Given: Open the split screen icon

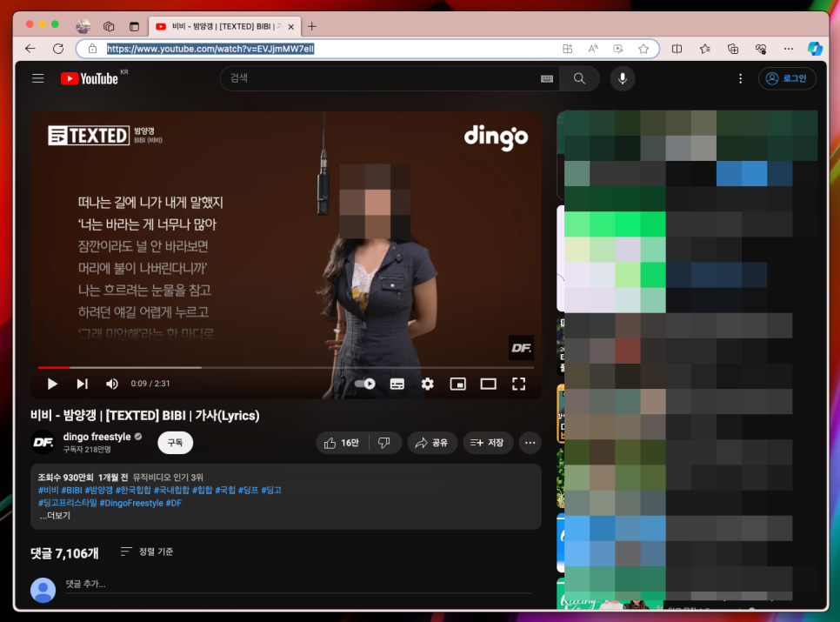Looking at the screenshot, I should 677,49.
